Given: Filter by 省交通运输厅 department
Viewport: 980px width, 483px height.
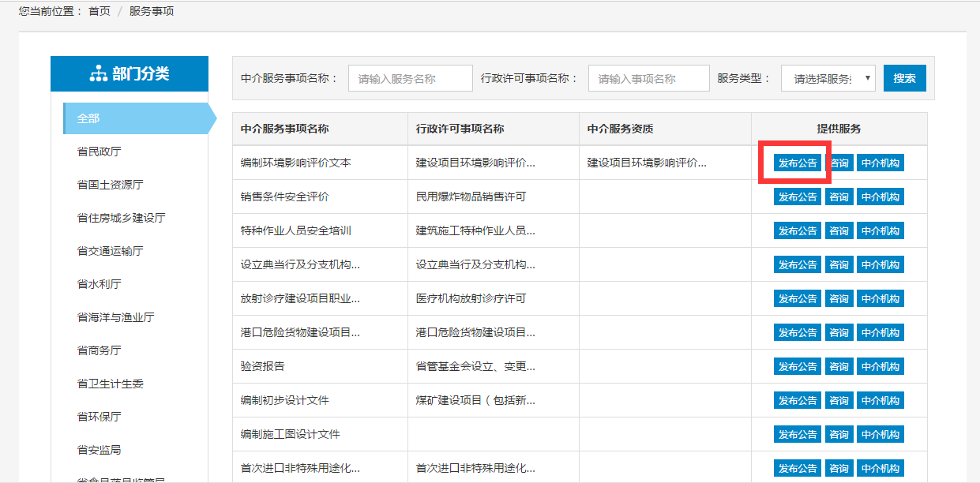Looking at the screenshot, I should pos(111,251).
